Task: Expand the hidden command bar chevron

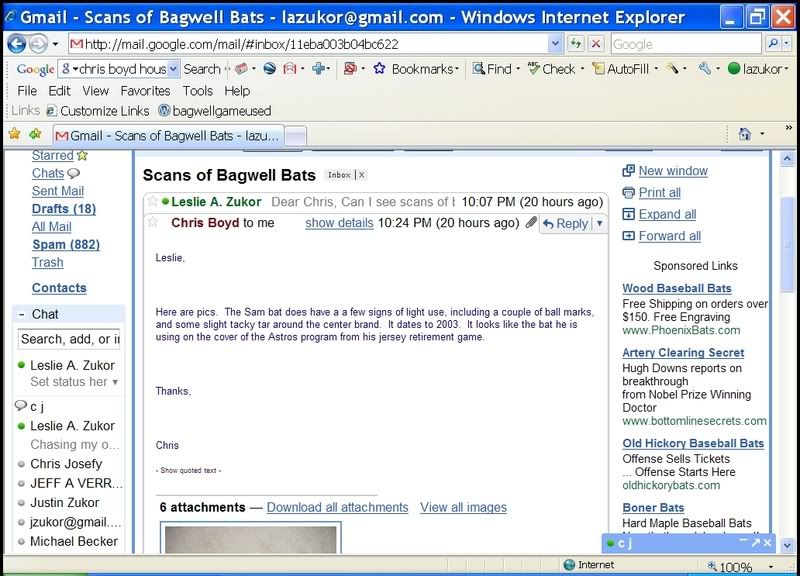Action: click(x=789, y=128)
